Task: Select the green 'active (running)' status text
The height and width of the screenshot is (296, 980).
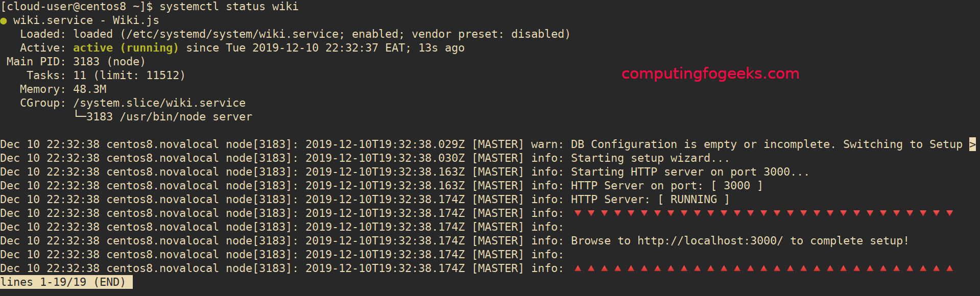Action: [x=126, y=48]
